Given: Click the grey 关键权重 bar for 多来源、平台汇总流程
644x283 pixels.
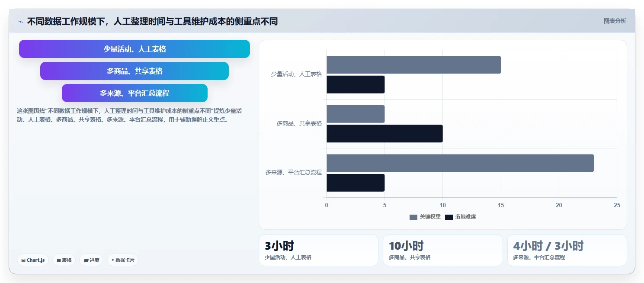Looking at the screenshot, I should (460, 163).
